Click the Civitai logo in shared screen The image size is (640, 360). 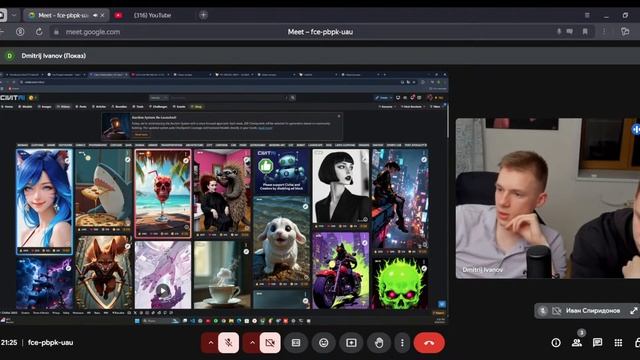(x=13, y=98)
